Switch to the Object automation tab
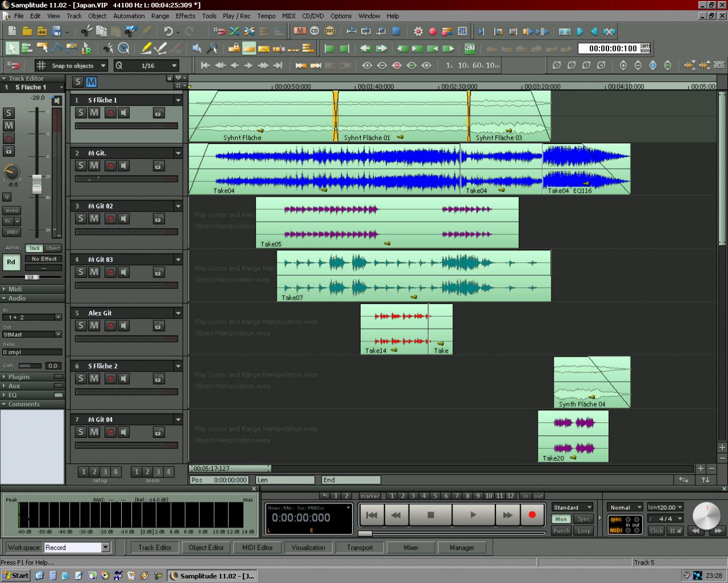The image size is (728, 583). 53,248
